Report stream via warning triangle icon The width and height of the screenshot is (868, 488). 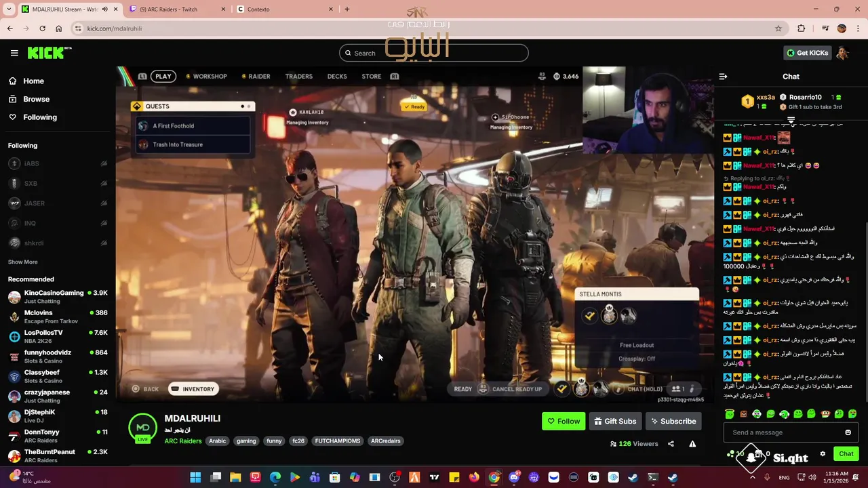click(x=692, y=444)
